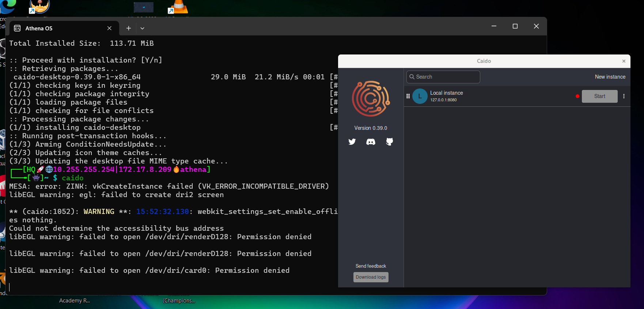Image resolution: width=644 pixels, height=309 pixels.
Task: Close the terminal window
Action: click(x=536, y=26)
